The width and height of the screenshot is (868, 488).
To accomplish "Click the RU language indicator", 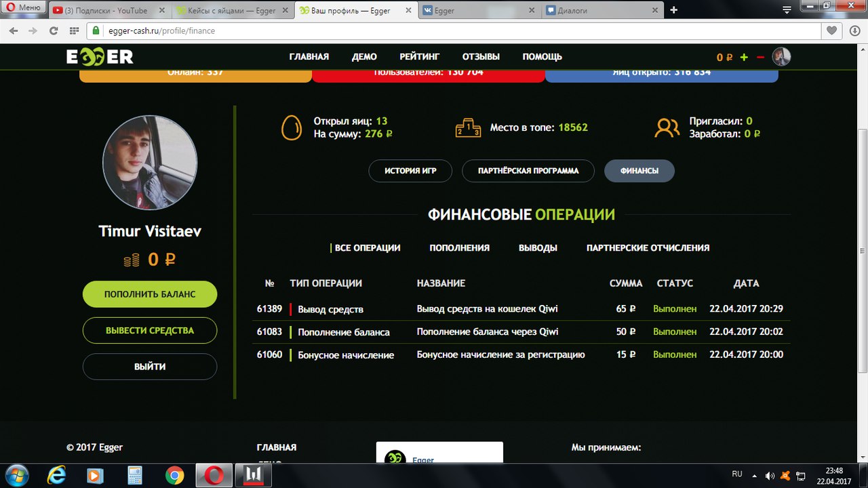I will [x=737, y=473].
